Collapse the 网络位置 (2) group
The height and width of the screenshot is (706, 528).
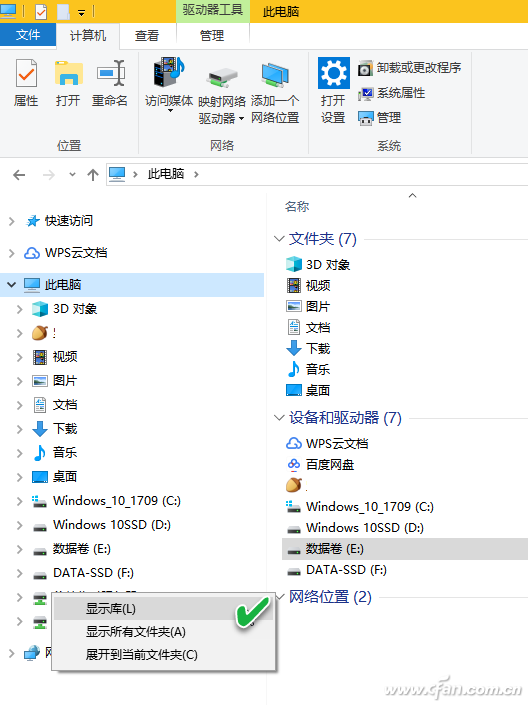click(x=280, y=597)
